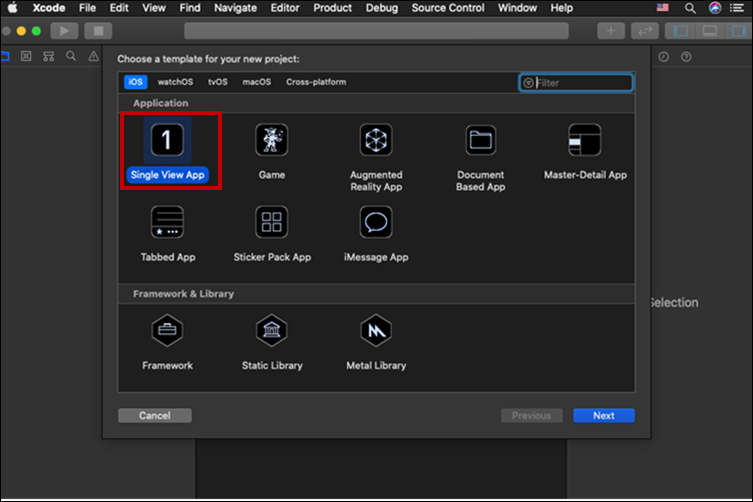Toggle the Inspectors panel visibility
Screen dimensions: 753x502
point(738,31)
